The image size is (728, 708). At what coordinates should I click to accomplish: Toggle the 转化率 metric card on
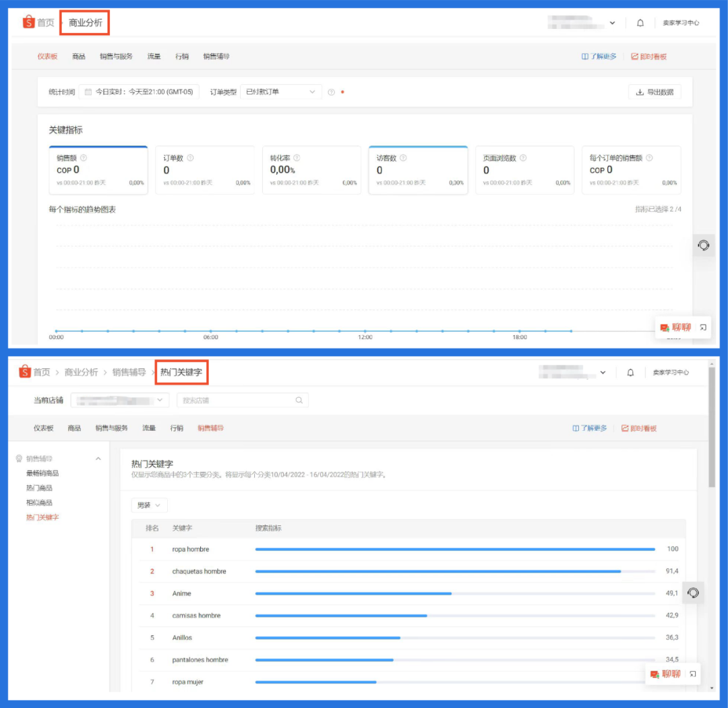point(311,170)
